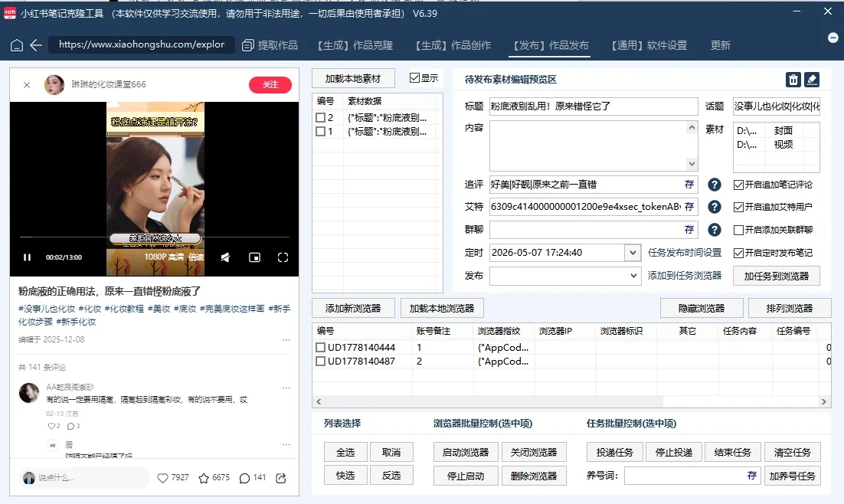Click the browser table horizontal scrollbar
The height and width of the screenshot is (504, 844).
493,401
